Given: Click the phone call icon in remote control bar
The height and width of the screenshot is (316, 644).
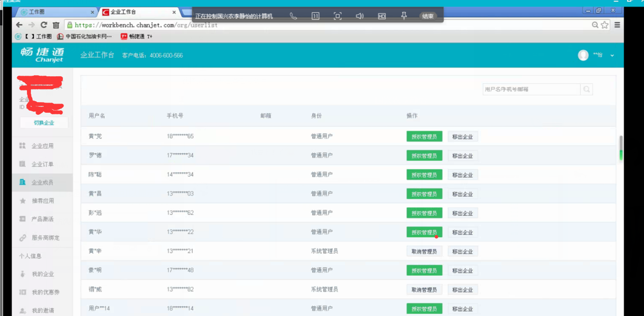Looking at the screenshot, I should [293, 16].
